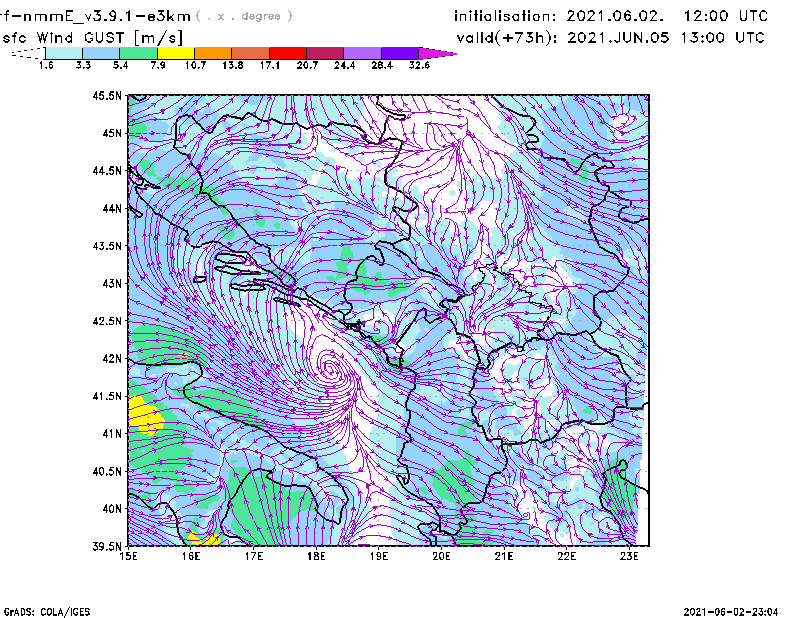This screenshot has height=618, width=800.
Task: Click the large yellow gust patch near 41N
Action: pyautogui.click(x=145, y=415)
